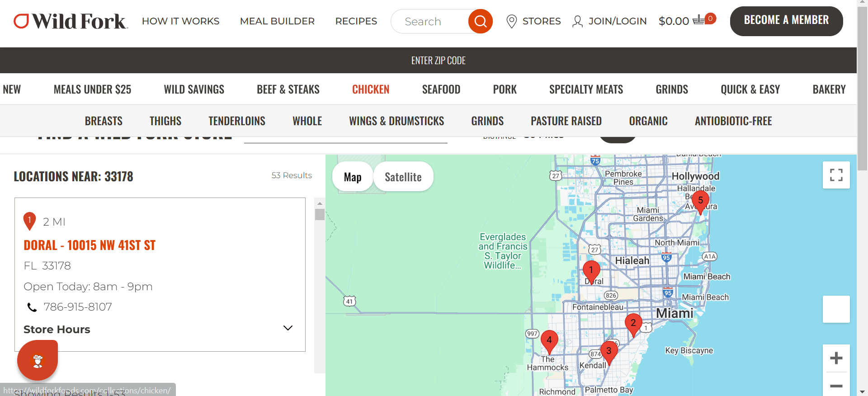Image resolution: width=868 pixels, height=396 pixels.
Task: Click the phone icon beside 786-915-8107
Action: tap(32, 307)
